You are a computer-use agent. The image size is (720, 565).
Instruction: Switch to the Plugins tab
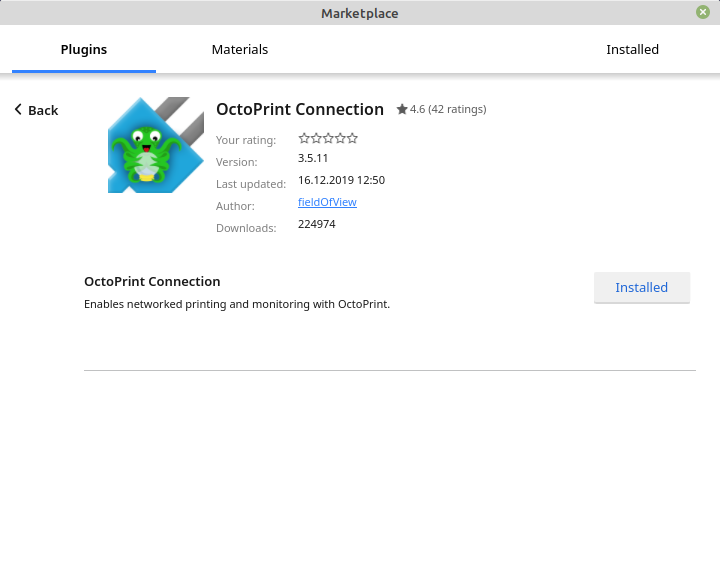pyautogui.click(x=84, y=49)
